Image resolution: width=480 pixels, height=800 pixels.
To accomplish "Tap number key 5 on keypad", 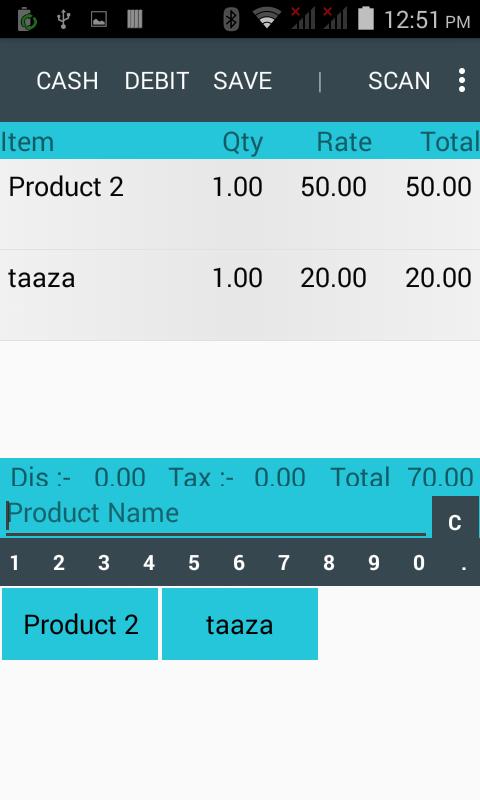I will click(194, 563).
